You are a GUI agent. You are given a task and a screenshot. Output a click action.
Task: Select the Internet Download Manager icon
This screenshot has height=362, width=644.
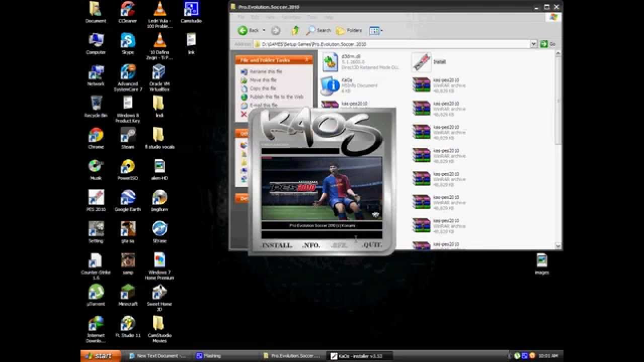tap(96, 329)
